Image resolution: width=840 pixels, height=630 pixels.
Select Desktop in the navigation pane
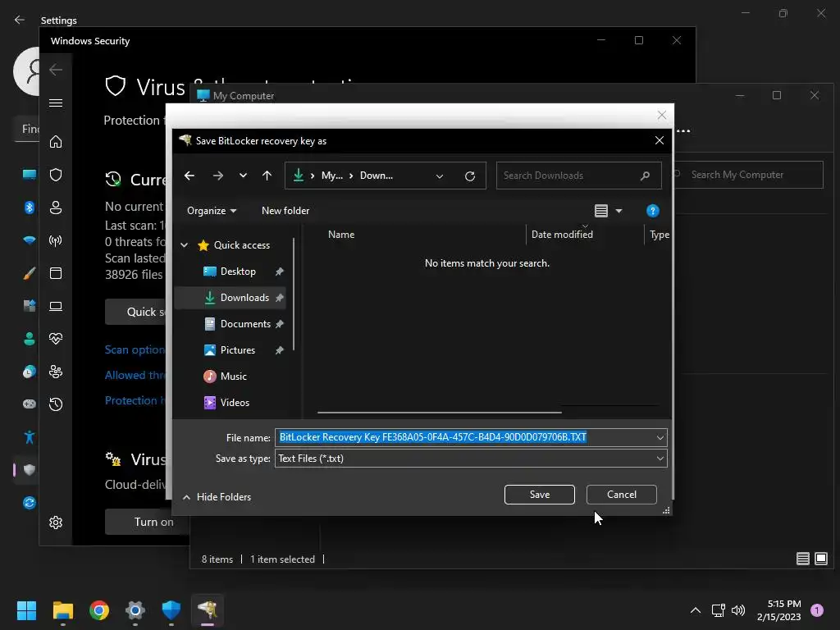(231, 271)
